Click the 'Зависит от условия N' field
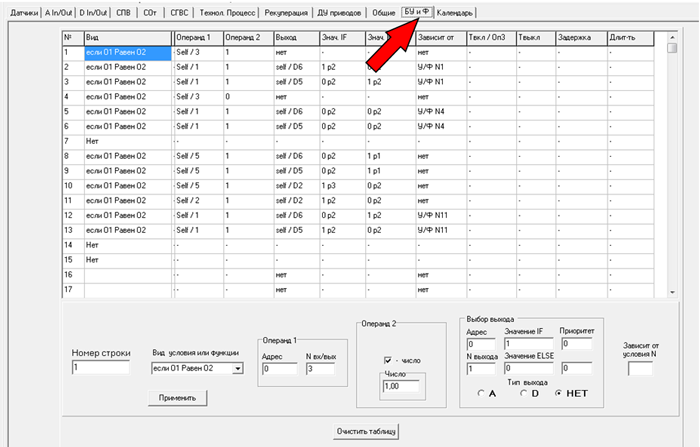 [640, 369]
